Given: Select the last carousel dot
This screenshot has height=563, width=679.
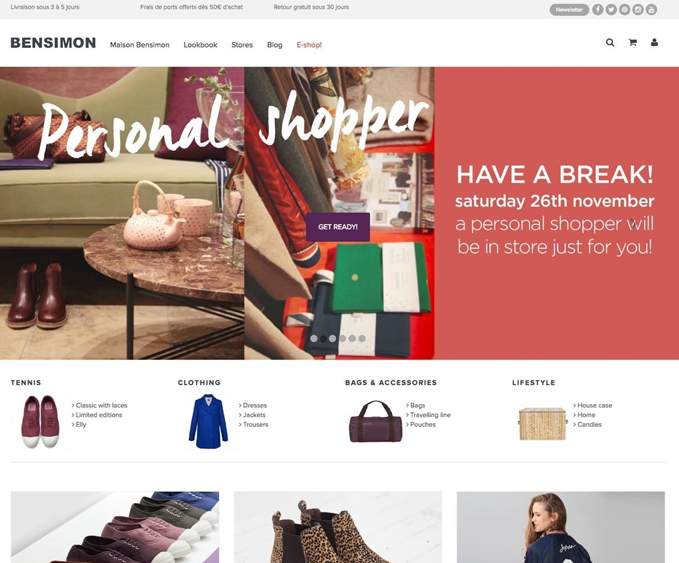Looking at the screenshot, I should tap(362, 339).
